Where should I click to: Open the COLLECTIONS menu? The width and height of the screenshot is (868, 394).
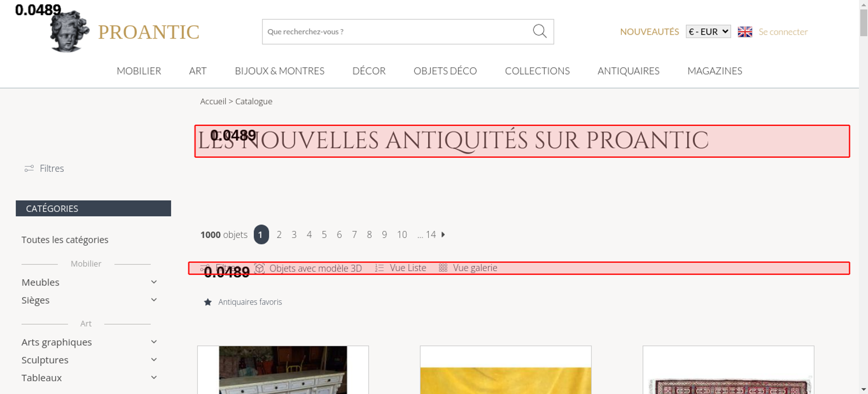coord(537,71)
